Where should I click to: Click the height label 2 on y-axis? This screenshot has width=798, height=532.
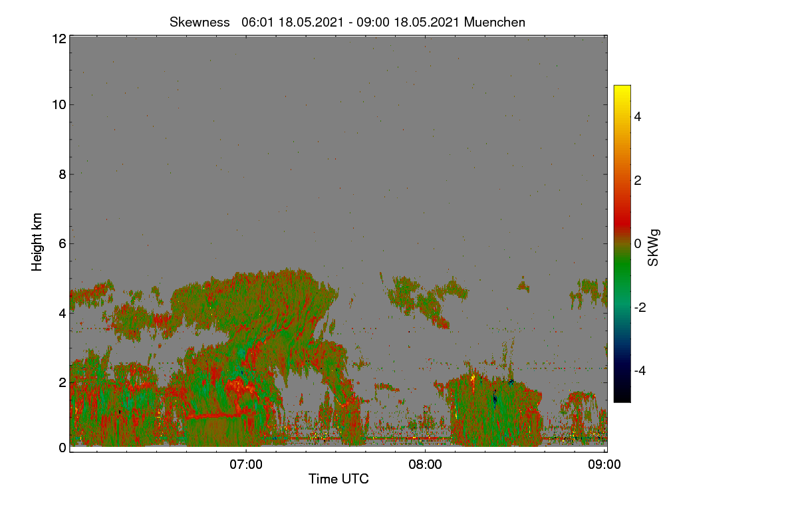(61, 382)
